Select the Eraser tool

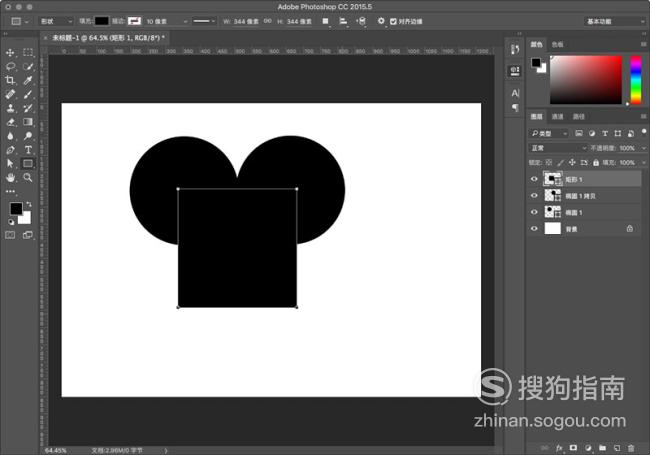point(10,122)
